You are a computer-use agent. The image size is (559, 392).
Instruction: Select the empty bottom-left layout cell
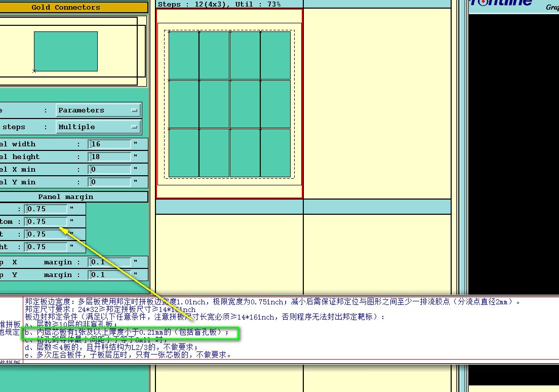[229, 303]
